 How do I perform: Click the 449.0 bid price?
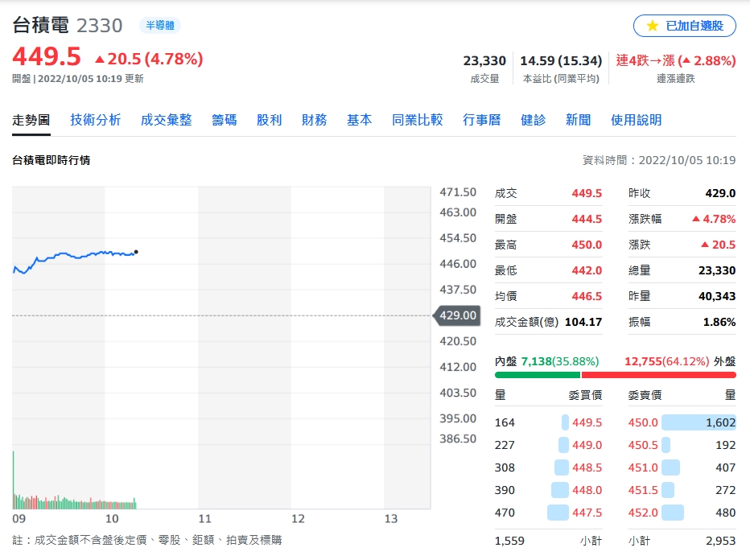pyautogui.click(x=587, y=445)
